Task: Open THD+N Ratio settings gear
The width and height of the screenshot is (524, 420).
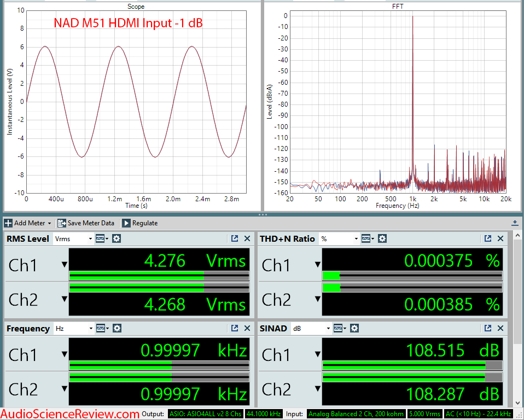Action: click(382, 238)
